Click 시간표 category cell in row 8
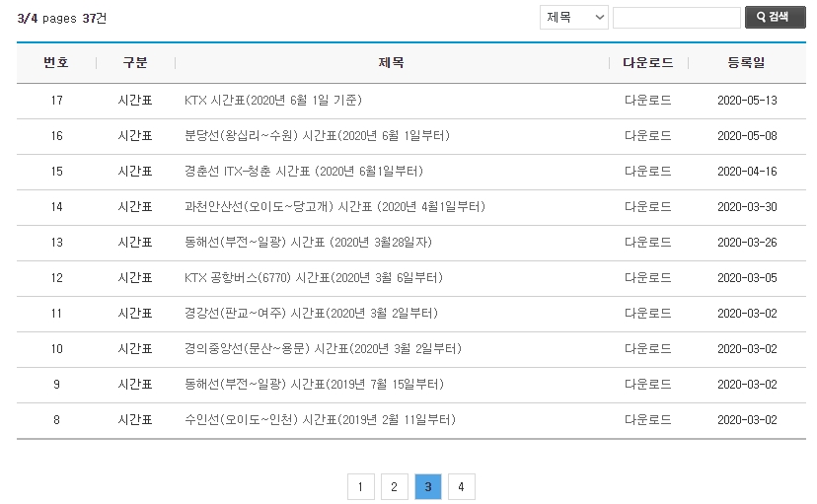The height and width of the screenshot is (504, 817). (x=135, y=419)
